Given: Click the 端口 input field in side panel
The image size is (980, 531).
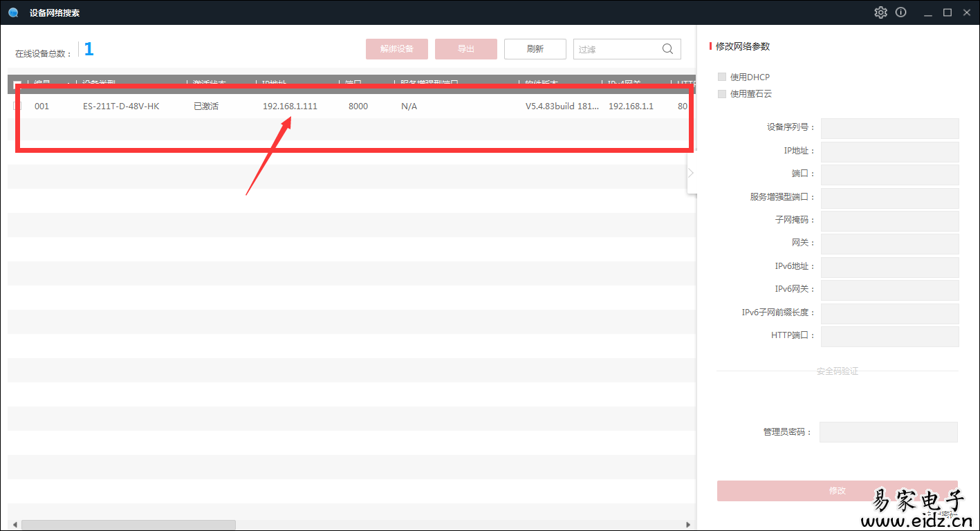Looking at the screenshot, I should click(890, 175).
